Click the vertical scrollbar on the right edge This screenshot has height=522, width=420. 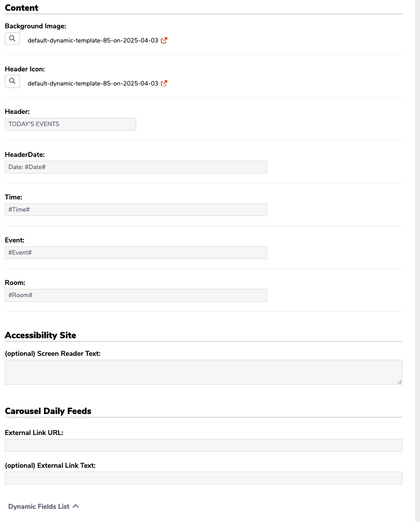coord(418,261)
